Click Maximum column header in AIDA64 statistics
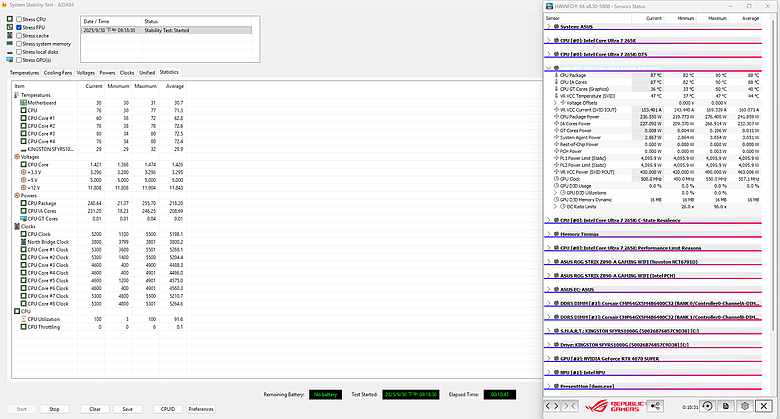The image size is (780, 419). (145, 86)
